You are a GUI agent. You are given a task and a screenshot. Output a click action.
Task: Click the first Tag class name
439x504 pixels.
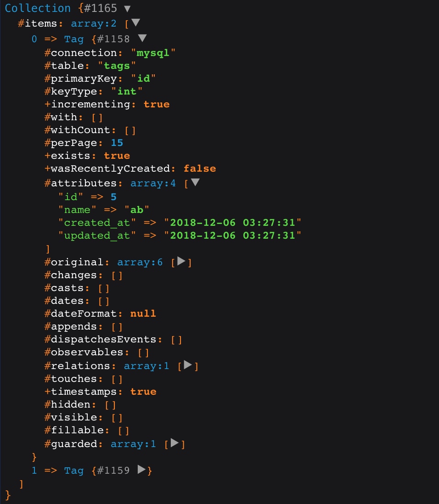click(73, 39)
